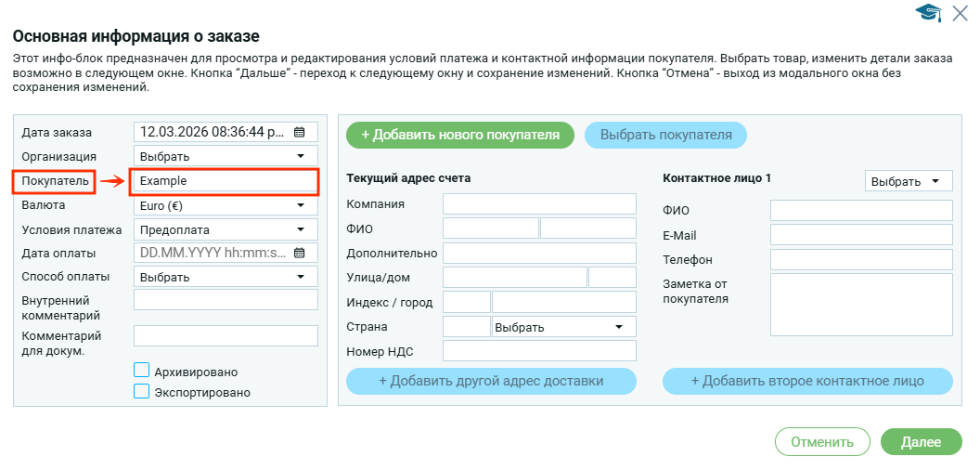Open the Контактное лицо 1 Выбрать dropdown
The width and height of the screenshot is (980, 470).
(x=908, y=181)
